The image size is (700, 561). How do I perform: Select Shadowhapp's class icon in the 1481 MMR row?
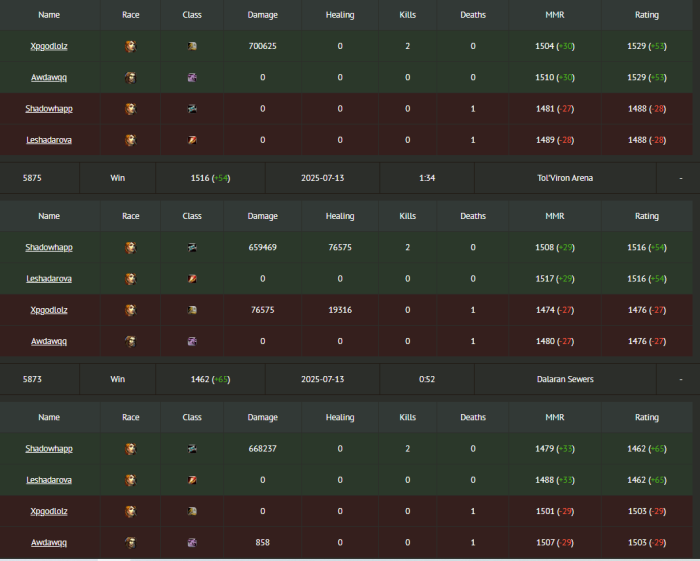[x=192, y=109]
